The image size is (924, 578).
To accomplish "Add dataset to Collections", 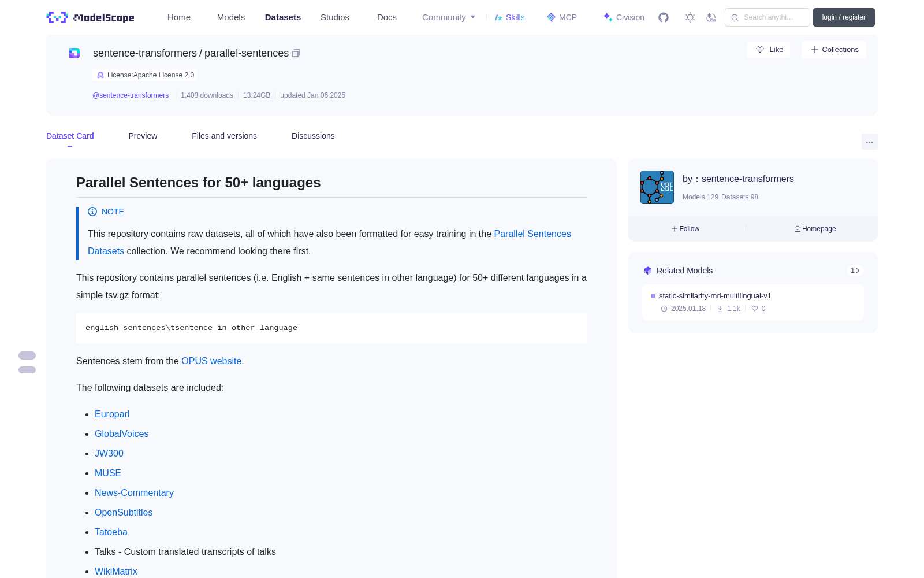I will tap(834, 50).
